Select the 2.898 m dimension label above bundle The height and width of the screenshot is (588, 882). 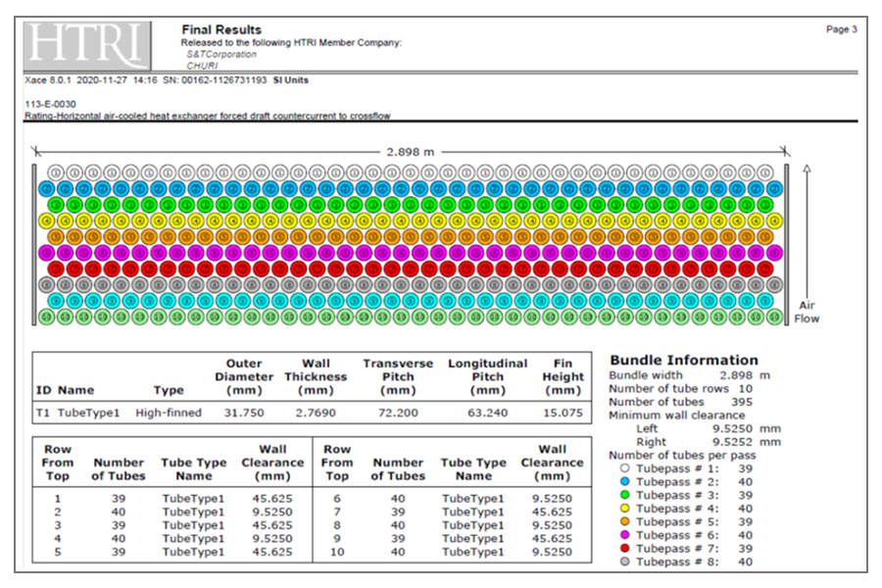pyautogui.click(x=412, y=152)
